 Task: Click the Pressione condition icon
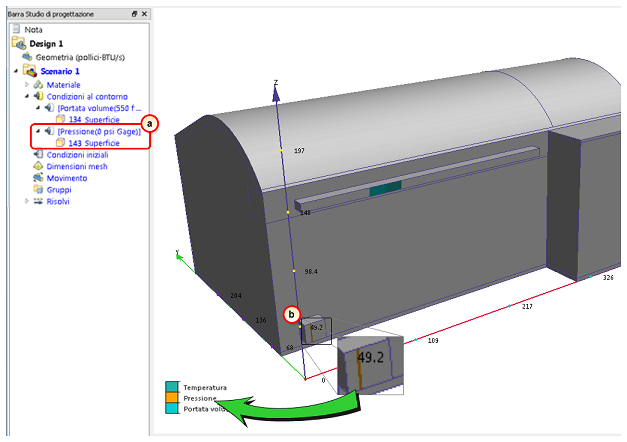click(x=50, y=131)
